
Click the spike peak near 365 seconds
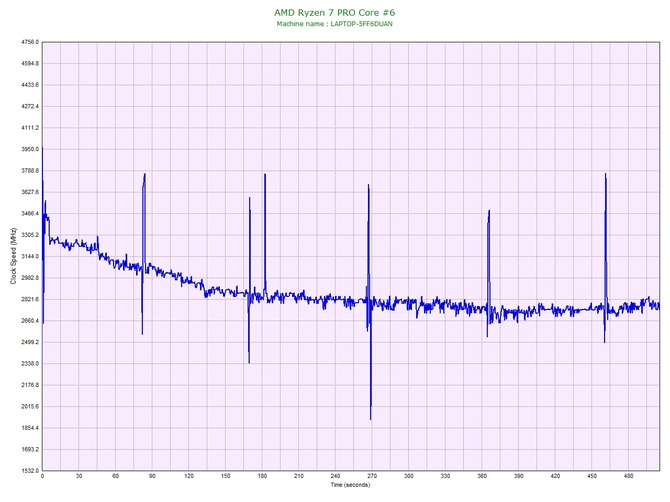(489, 211)
